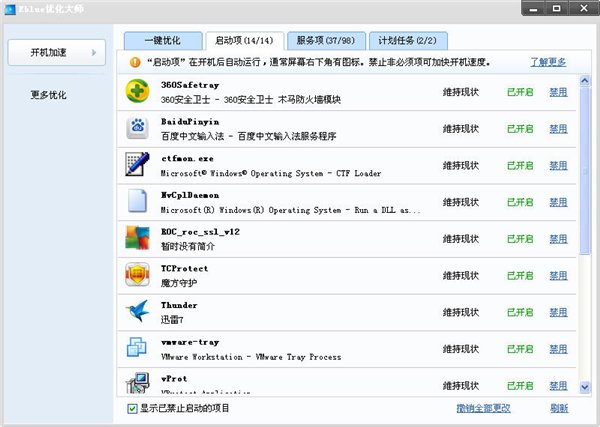Disable Thunder via 禁用 link
The image size is (600, 427).
pos(558,313)
